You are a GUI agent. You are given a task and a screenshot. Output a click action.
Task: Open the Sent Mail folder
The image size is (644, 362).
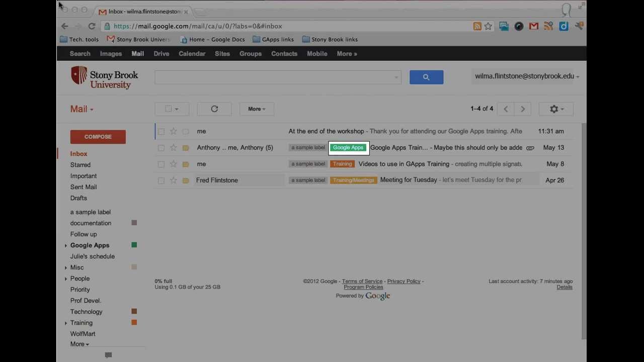tap(84, 187)
